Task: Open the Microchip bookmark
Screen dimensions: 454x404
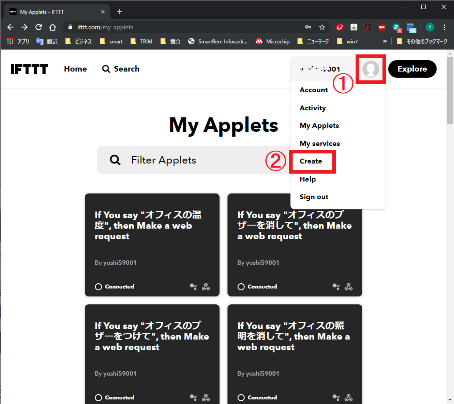Action: 273,41
